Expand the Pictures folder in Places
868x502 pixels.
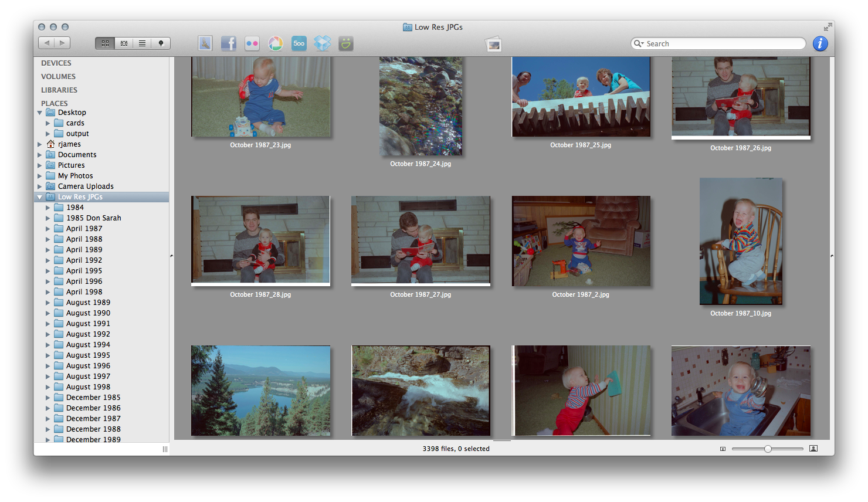point(40,165)
